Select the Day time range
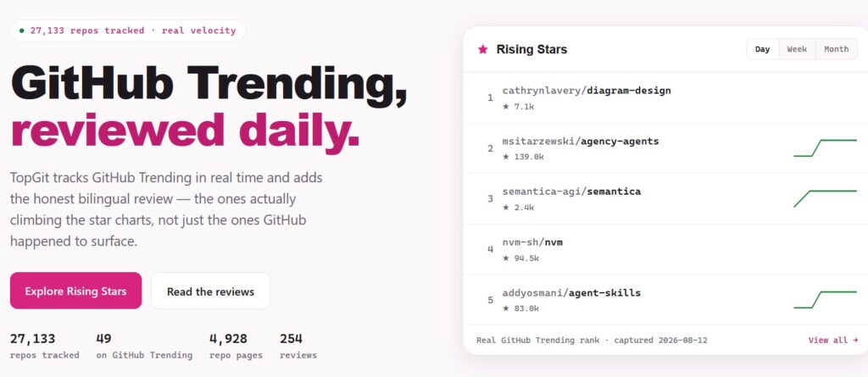 762,49
